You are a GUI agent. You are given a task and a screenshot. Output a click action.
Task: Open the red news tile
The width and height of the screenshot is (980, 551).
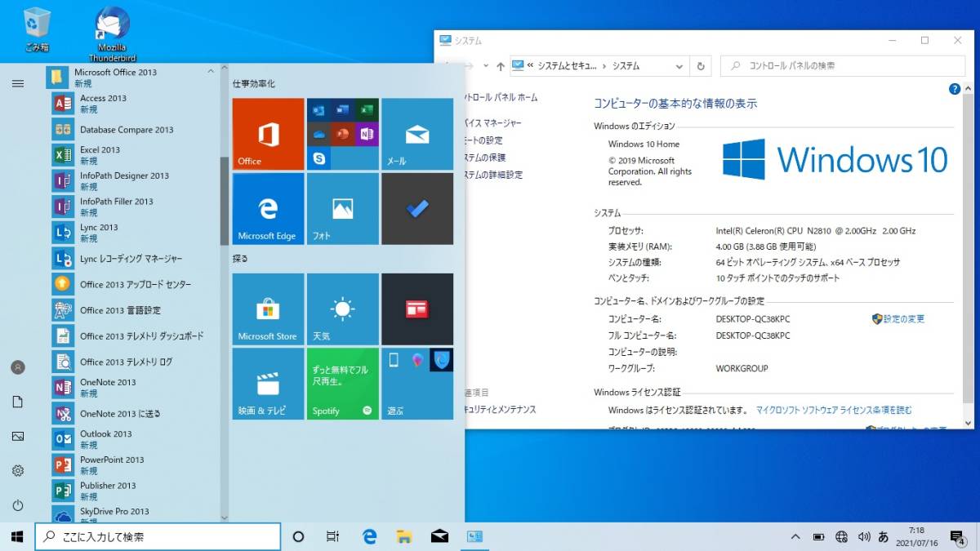point(417,309)
